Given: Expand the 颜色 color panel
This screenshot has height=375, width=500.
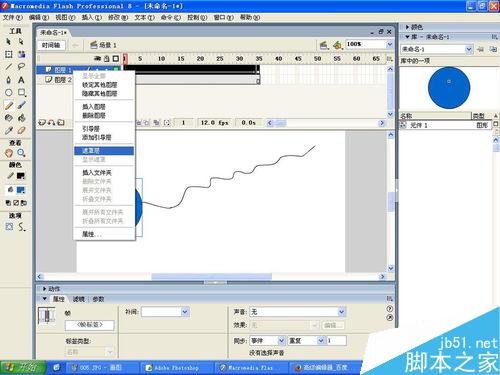Looking at the screenshot, I should 407,27.
